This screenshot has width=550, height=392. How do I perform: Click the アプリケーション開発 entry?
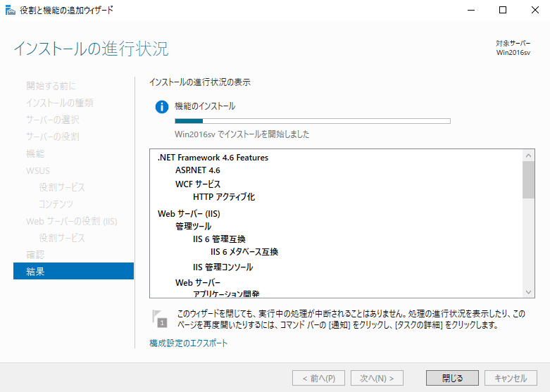(226, 293)
